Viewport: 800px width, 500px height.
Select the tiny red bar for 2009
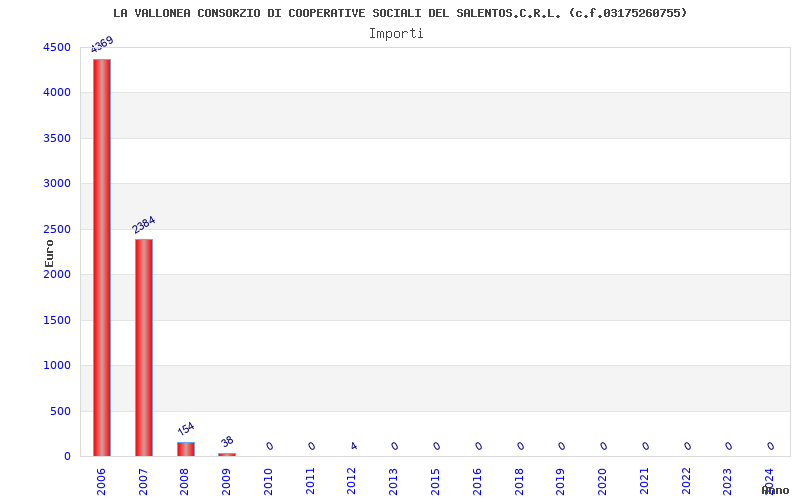[227, 454]
